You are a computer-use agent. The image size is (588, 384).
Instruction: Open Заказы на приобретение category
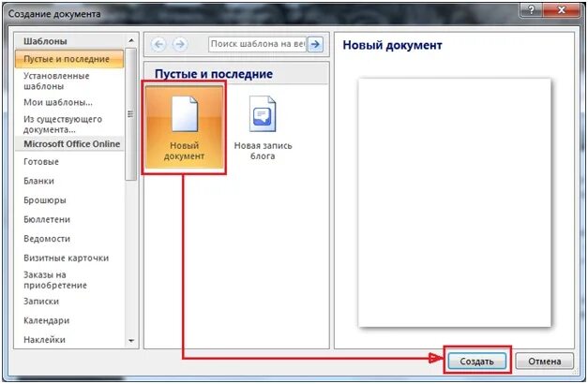click(69, 280)
